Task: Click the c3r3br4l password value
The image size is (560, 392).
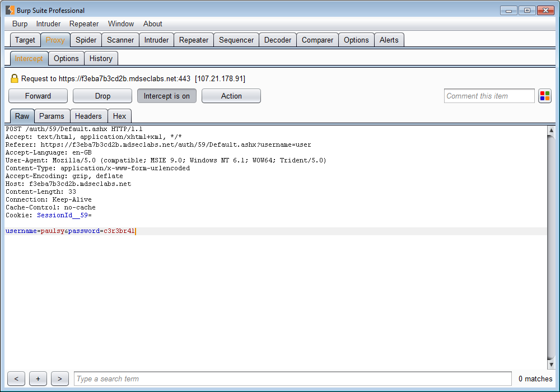Action: tap(119, 231)
